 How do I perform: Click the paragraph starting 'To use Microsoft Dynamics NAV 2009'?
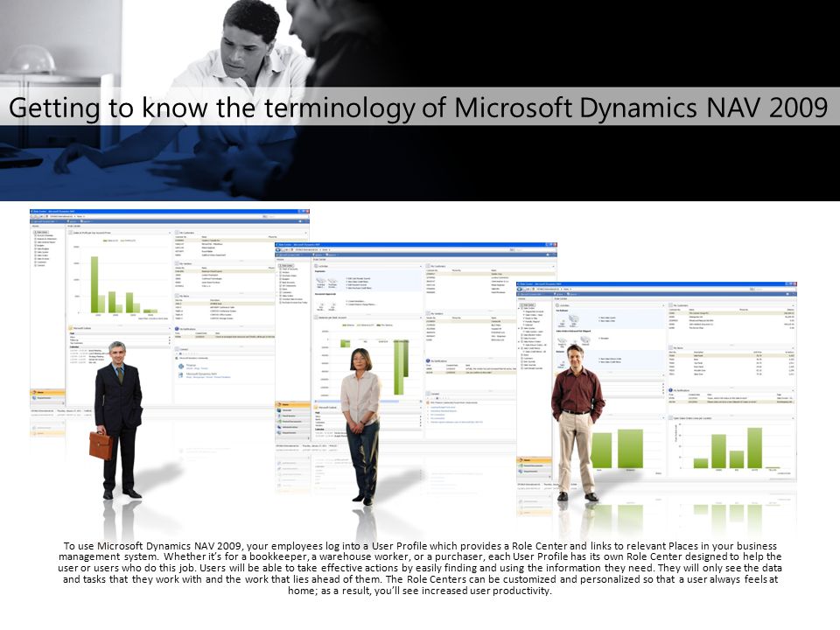pyautogui.click(x=420, y=568)
